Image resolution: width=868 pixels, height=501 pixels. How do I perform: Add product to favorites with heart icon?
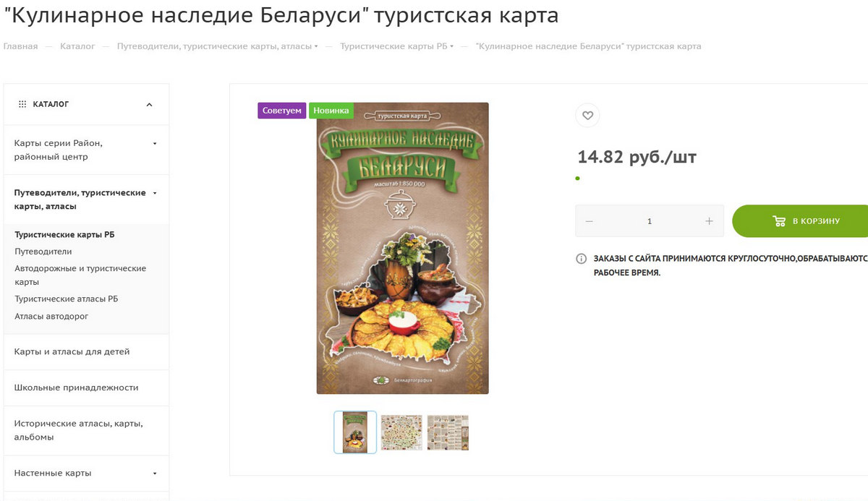click(x=587, y=116)
